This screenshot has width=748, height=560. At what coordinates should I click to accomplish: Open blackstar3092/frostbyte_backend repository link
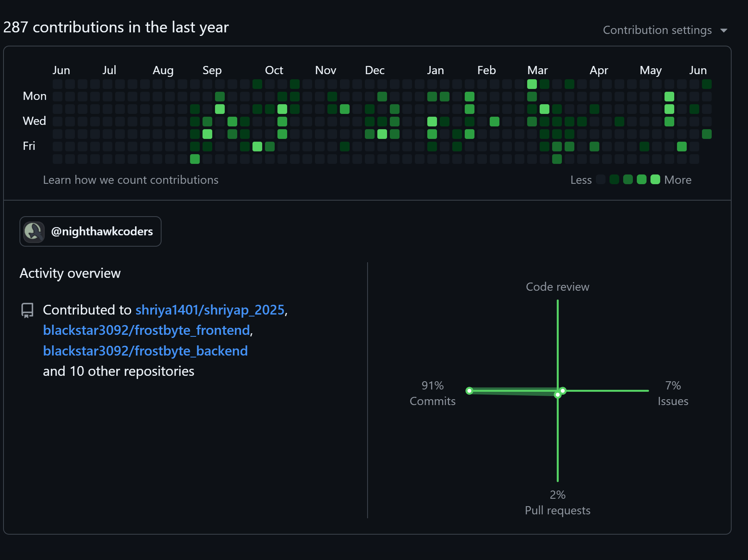(x=145, y=351)
